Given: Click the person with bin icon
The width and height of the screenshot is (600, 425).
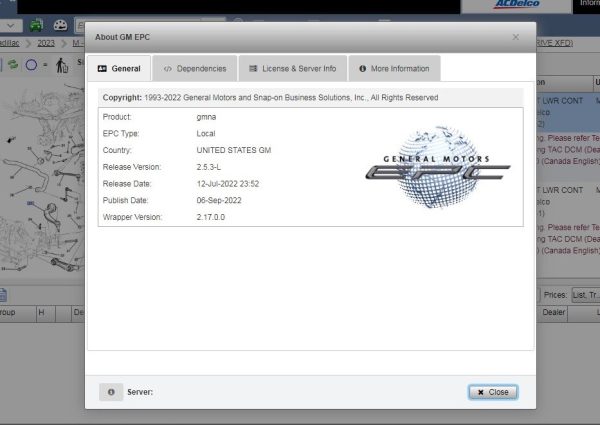Looking at the screenshot, I should pos(62,65).
